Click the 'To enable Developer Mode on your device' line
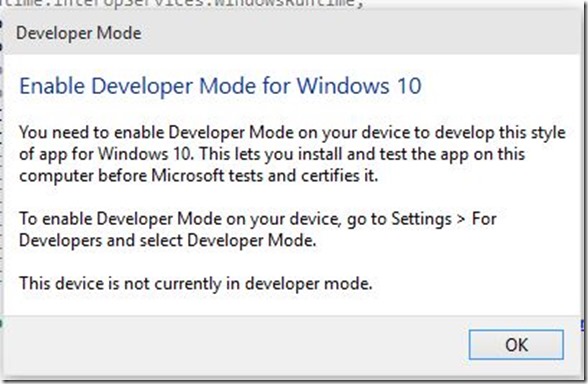 click(x=258, y=219)
